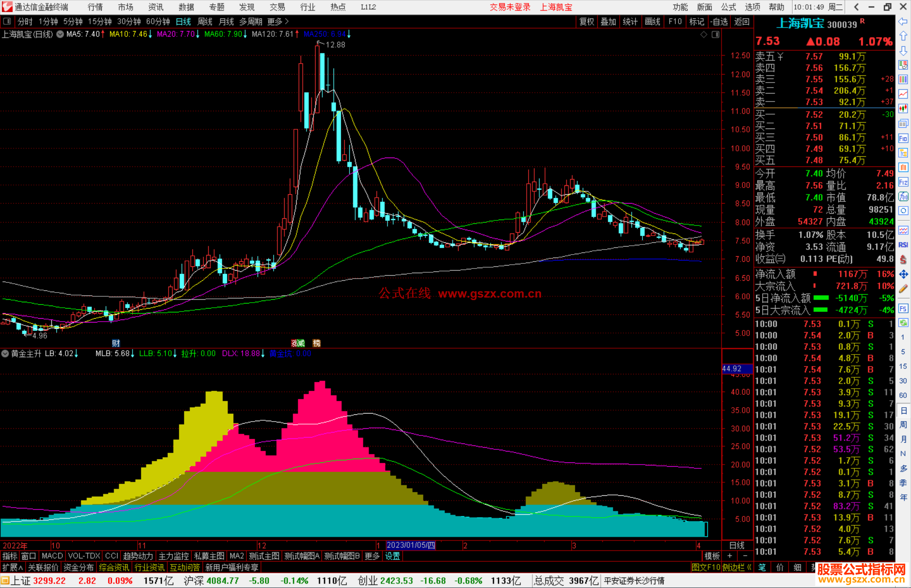Click the red line trend chart sidebar icon
The height and width of the screenshot is (588, 911).
[x=903, y=94]
